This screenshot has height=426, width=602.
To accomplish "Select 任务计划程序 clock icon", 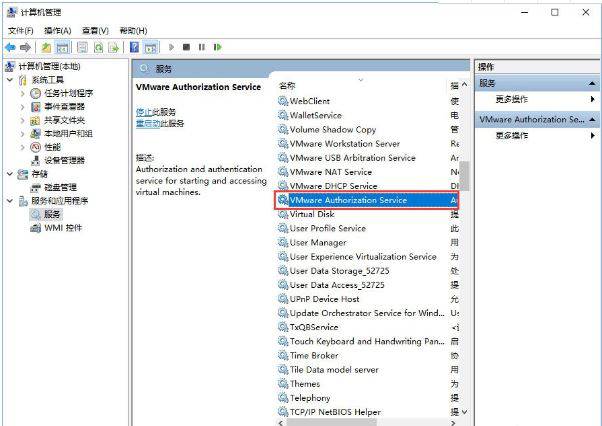I will tap(35, 93).
